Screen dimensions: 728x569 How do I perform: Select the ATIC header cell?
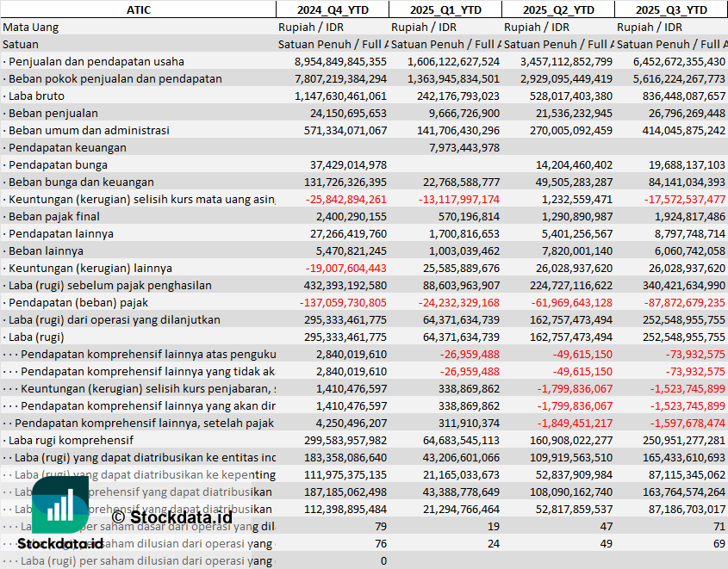[138, 9]
